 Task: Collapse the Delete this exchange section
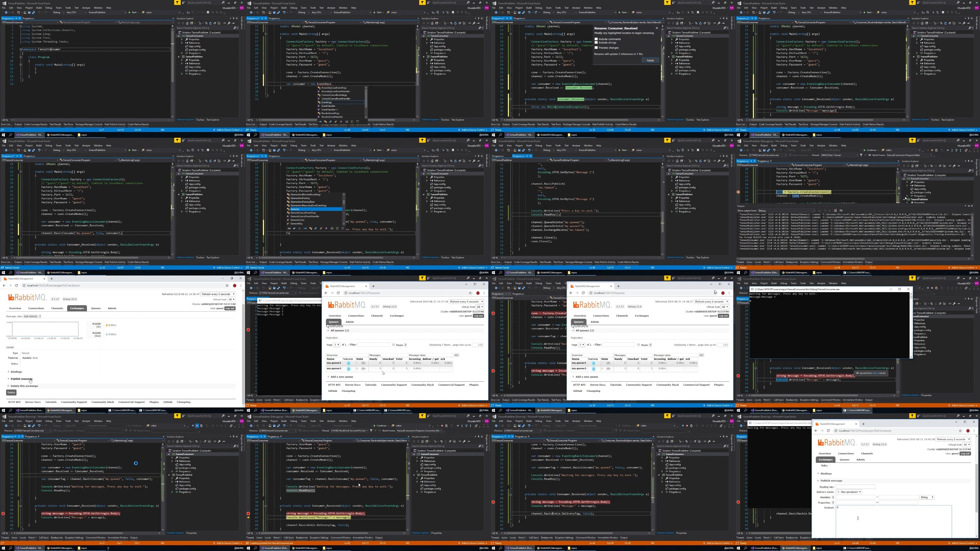coord(24,386)
